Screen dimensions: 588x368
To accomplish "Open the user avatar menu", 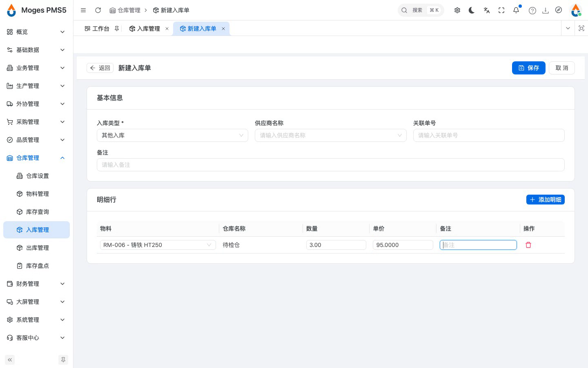I will click(576, 10).
